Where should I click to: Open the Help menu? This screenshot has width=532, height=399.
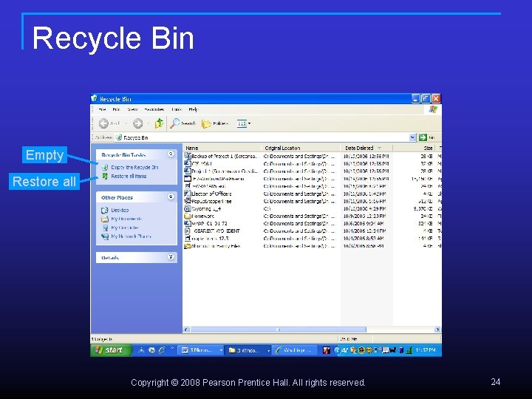(x=194, y=109)
